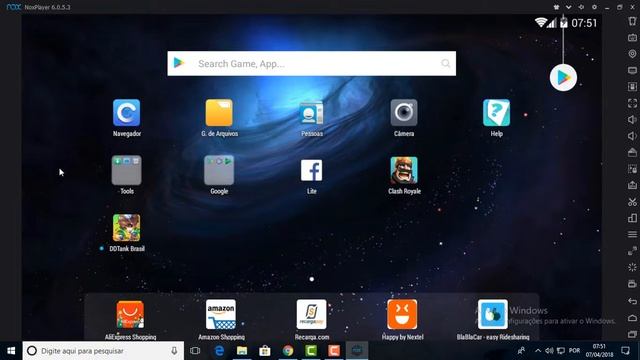The image size is (640, 360).
Task: Open G. de Arquivos file manager
Action: (219, 113)
